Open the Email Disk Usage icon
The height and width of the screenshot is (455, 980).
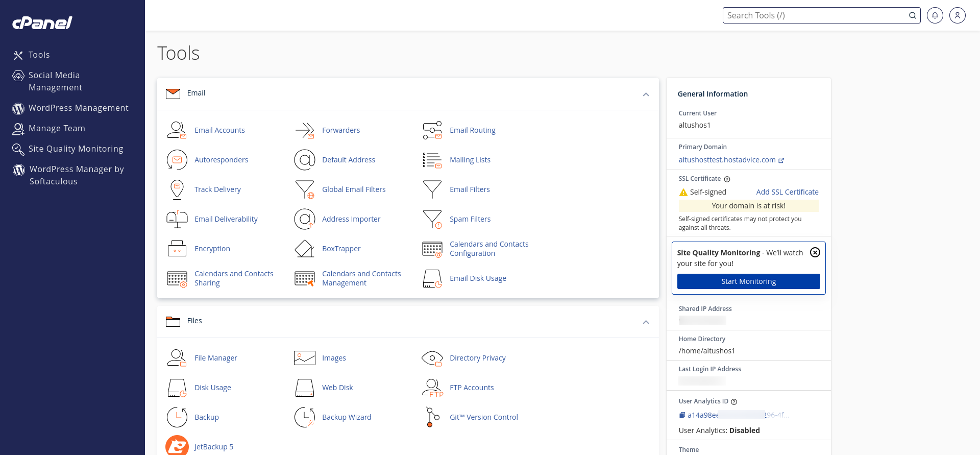432,278
